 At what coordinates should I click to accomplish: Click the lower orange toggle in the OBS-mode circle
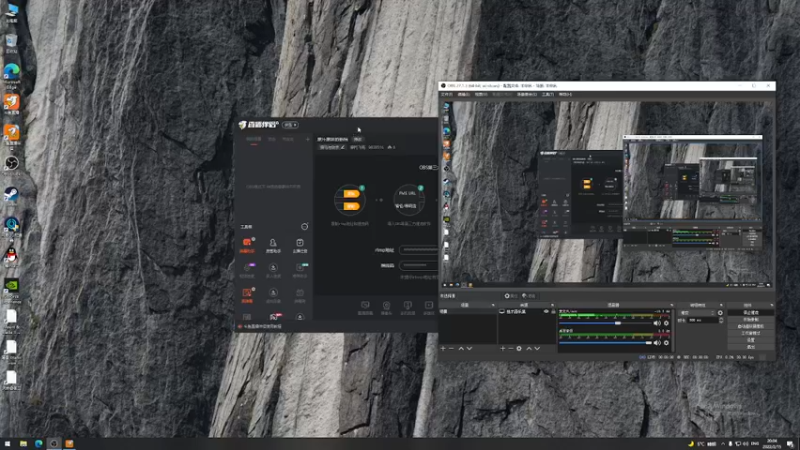tap(351, 206)
